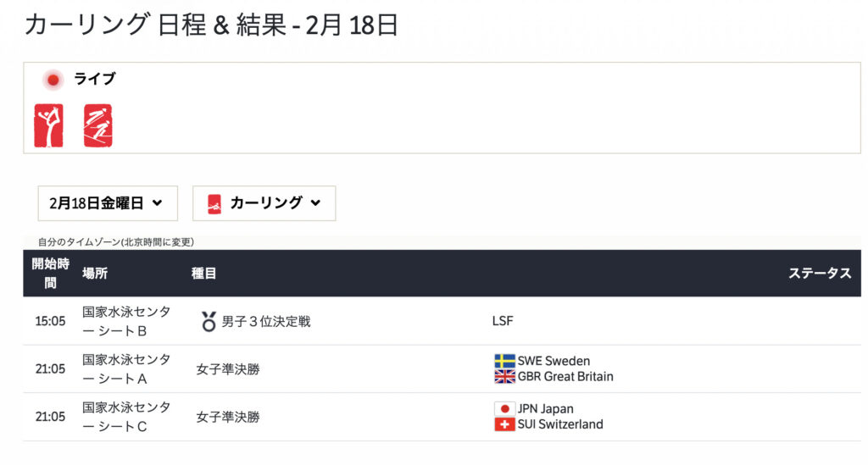Image resolution: width=868 pixels, height=465 pixels.
Task: Click the 種目 column header
Action: [203, 273]
